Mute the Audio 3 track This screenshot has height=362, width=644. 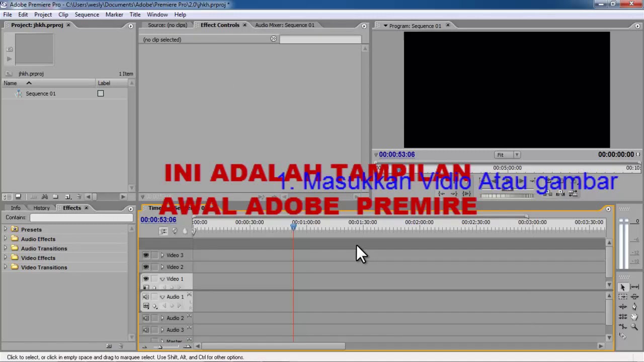146,330
